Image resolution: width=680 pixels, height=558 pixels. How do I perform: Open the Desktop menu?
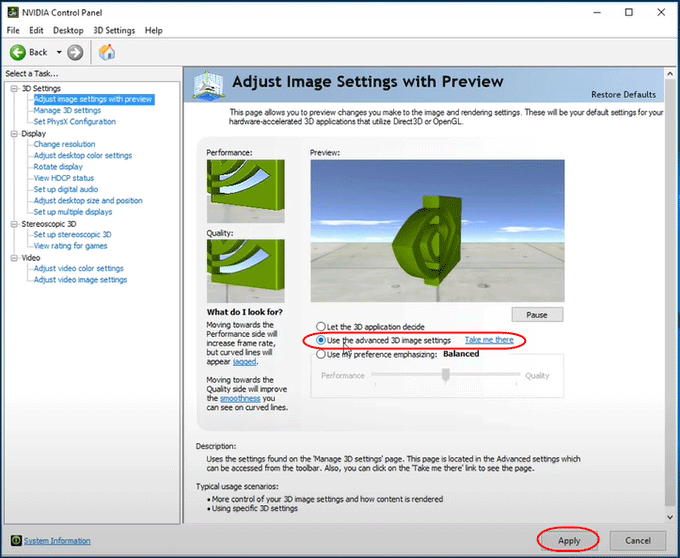coord(68,30)
